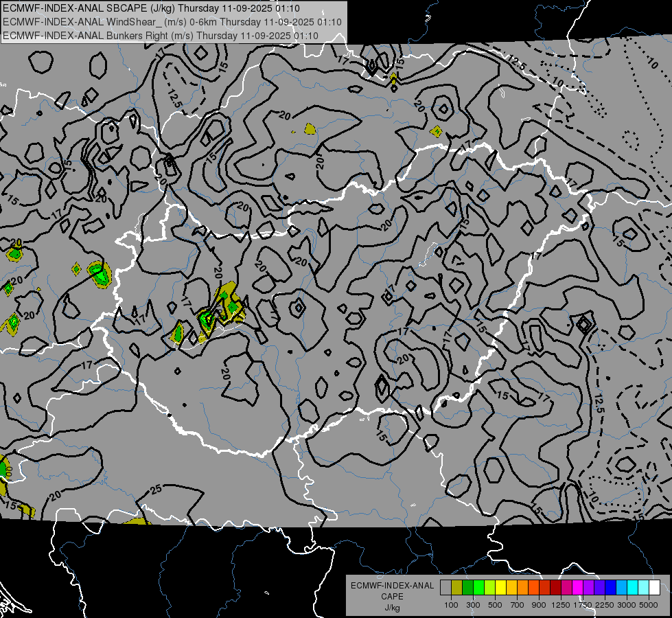
Task: Click the 700 value under legend bar
Action: (518, 605)
